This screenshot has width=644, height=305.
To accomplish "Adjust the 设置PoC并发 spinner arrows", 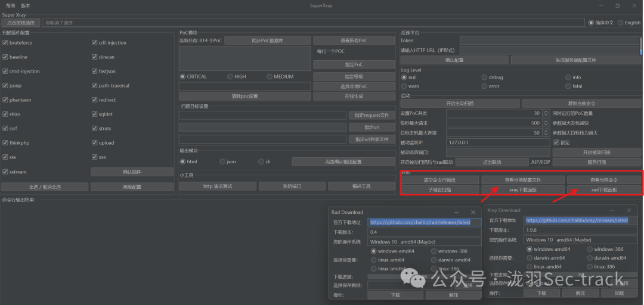I will [x=546, y=113].
